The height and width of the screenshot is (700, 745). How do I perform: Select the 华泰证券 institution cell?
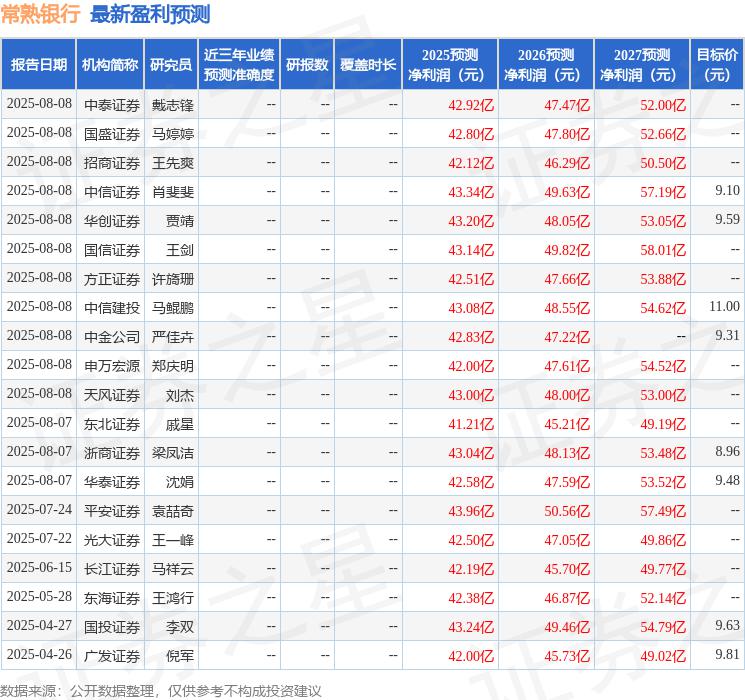coord(112,482)
